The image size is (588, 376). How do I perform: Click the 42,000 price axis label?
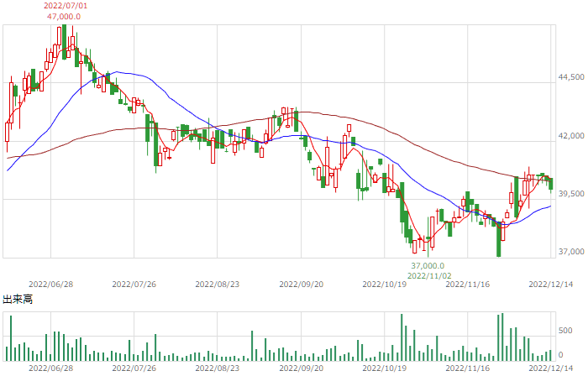571,136
